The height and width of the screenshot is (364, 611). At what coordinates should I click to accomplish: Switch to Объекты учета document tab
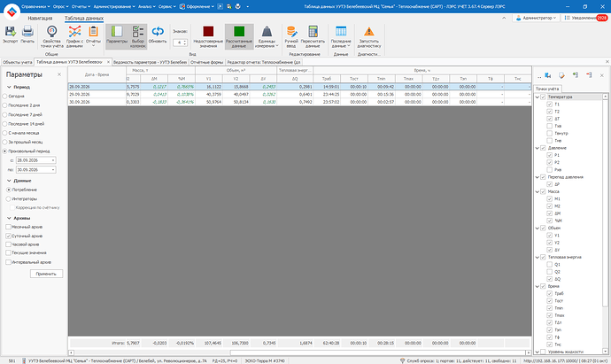tap(18, 62)
